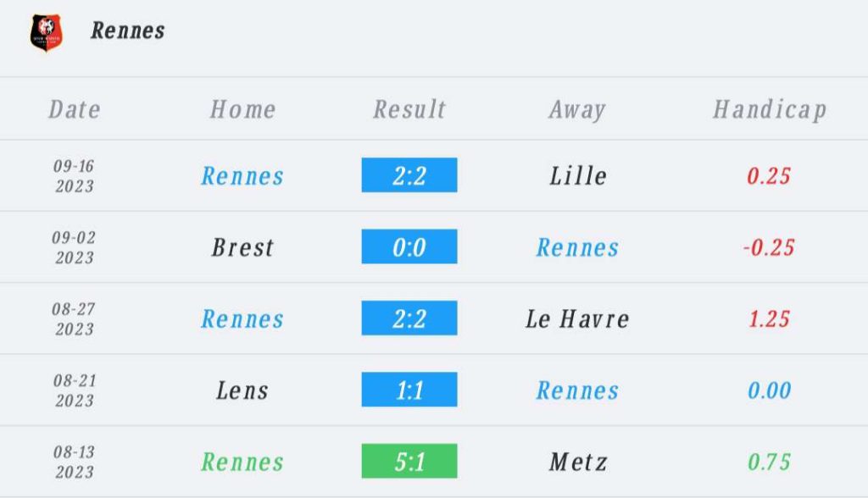This screenshot has height=498, width=868.
Task: Click the green Rennes name in Metz row
Action: coord(242,462)
